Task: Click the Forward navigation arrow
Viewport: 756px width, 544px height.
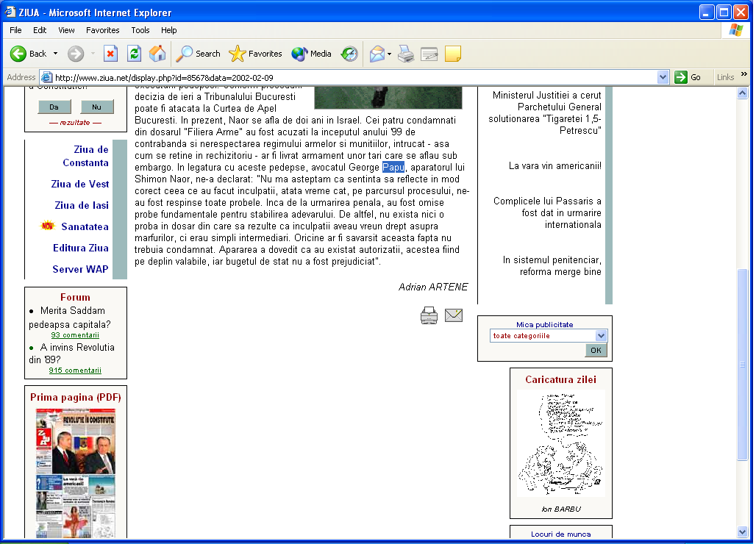Action: coord(75,54)
